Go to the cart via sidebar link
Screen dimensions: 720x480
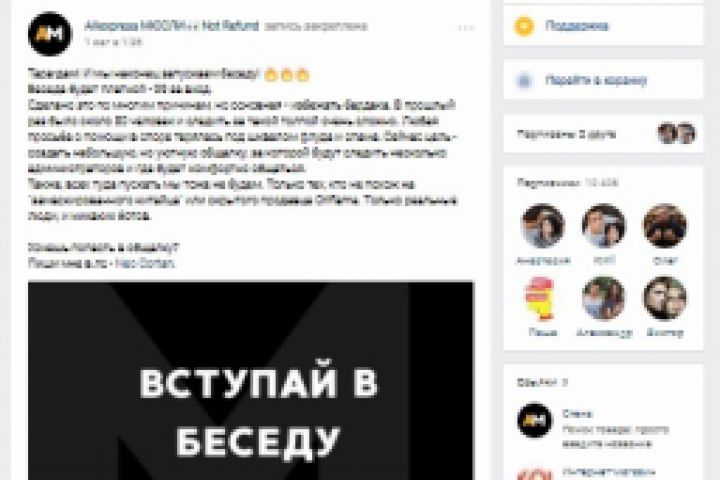pos(596,81)
